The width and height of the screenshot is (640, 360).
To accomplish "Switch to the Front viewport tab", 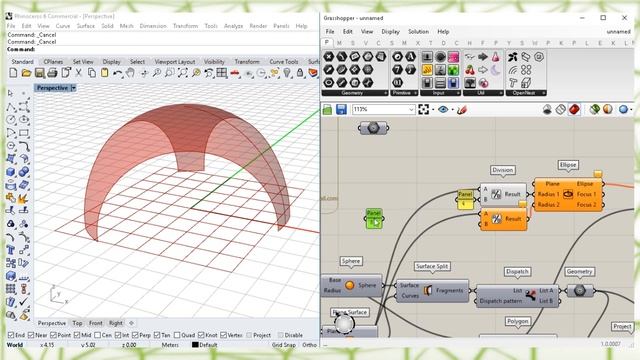I will tap(96, 323).
